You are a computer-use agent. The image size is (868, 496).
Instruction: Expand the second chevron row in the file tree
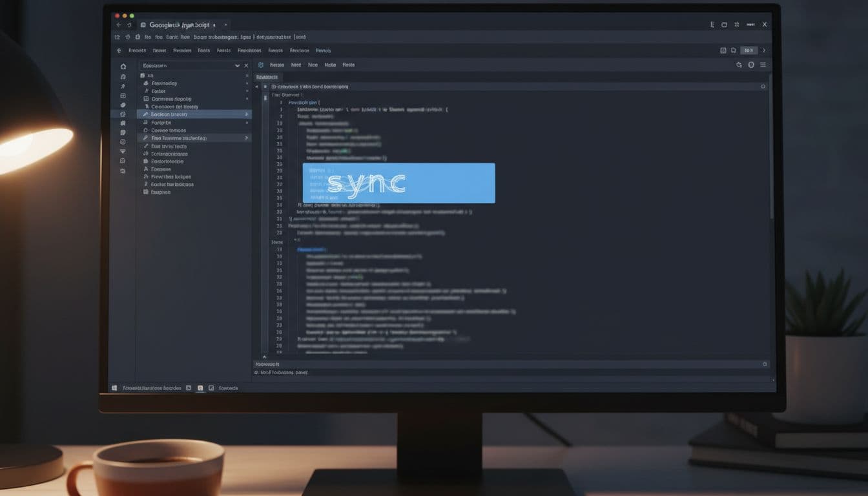[246, 138]
